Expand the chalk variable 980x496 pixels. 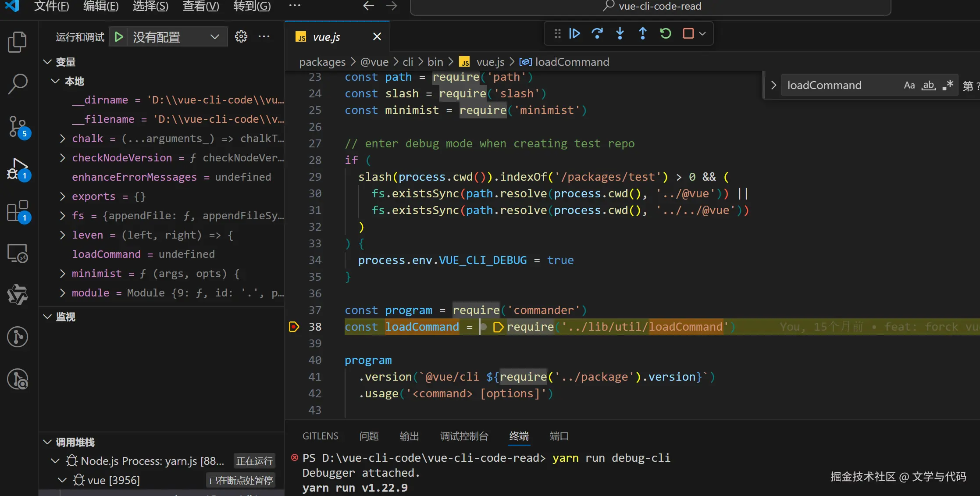coord(62,139)
